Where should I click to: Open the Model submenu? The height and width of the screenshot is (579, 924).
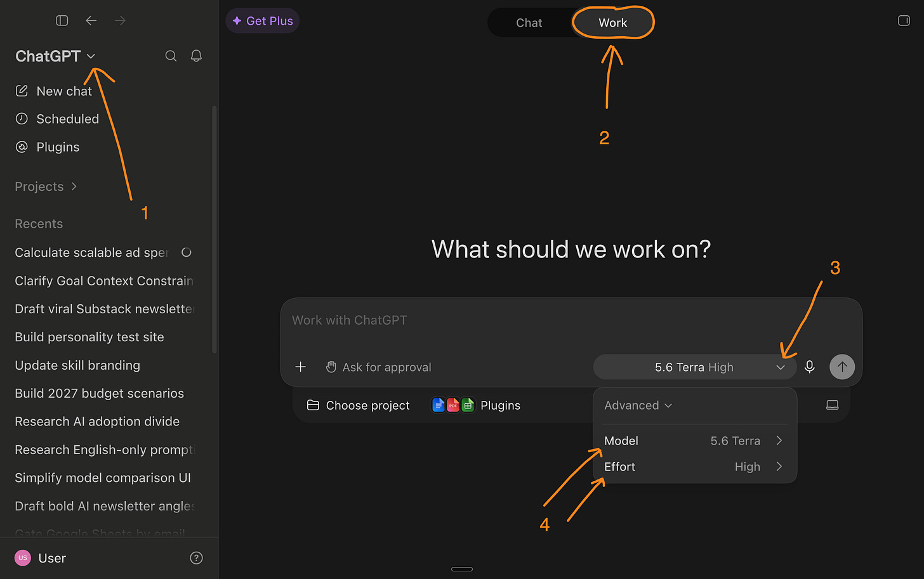695,441
